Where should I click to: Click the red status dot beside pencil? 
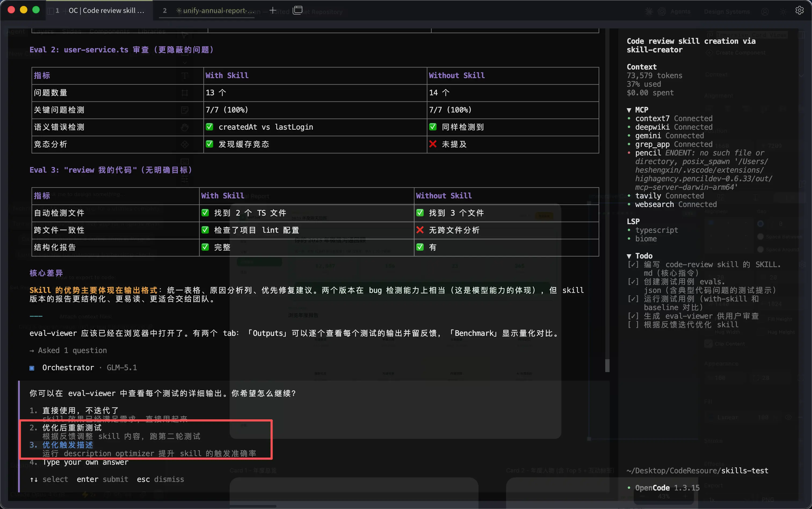(x=629, y=153)
